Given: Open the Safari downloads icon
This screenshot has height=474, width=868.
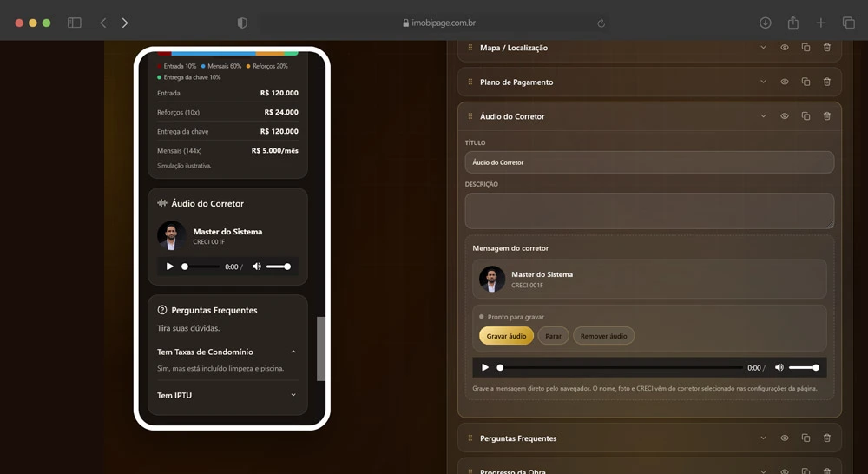Looking at the screenshot, I should pyautogui.click(x=765, y=23).
